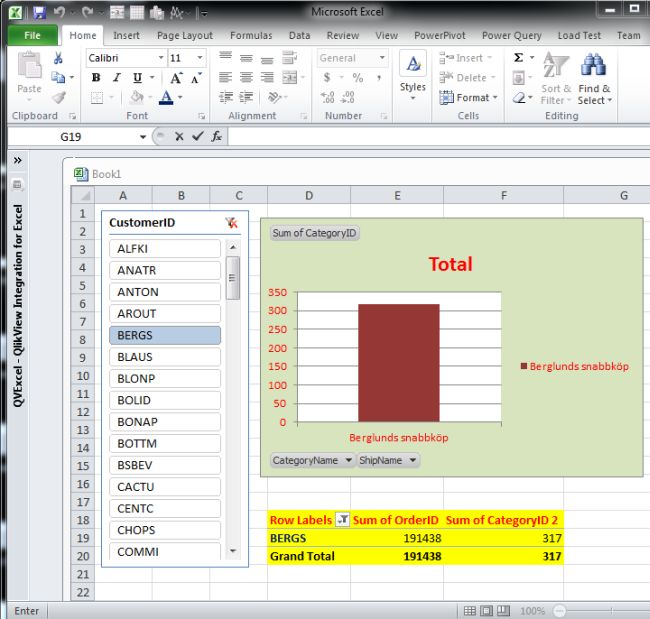Switch to the Insert tab
The image size is (650, 619).
126,36
